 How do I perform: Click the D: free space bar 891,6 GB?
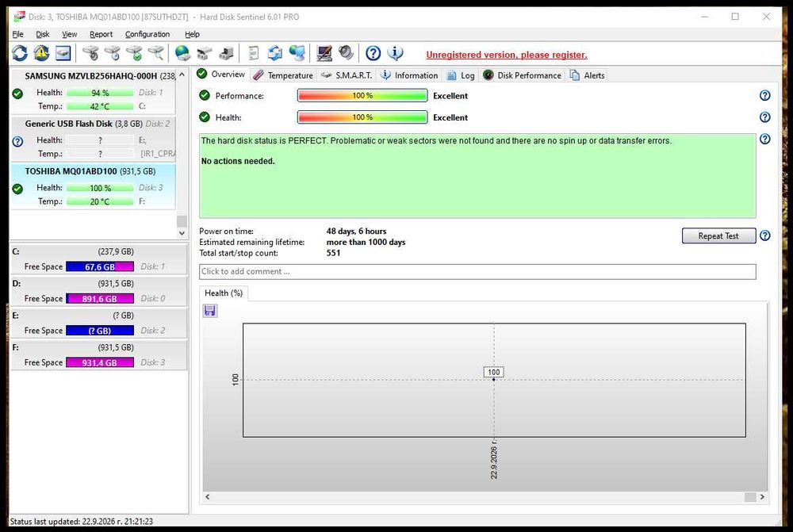[100, 298]
